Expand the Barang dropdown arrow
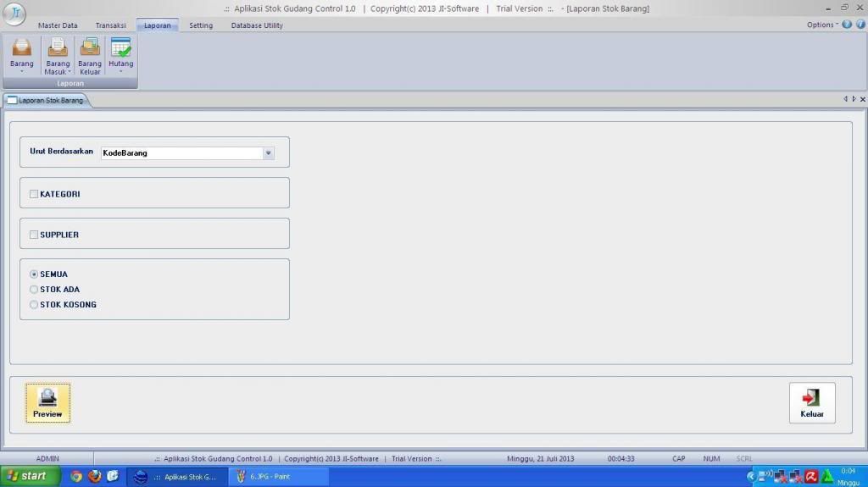The width and height of the screenshot is (868, 487). (x=21, y=71)
